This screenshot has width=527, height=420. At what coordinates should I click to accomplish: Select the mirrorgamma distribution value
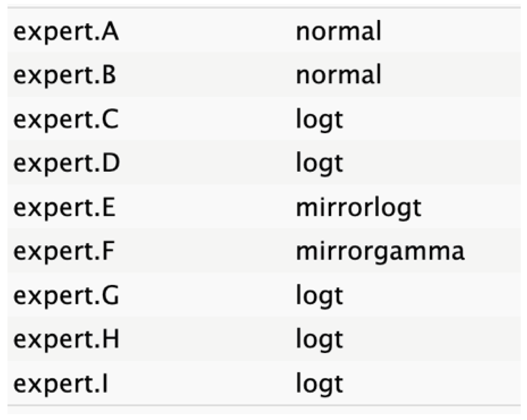coord(380,251)
